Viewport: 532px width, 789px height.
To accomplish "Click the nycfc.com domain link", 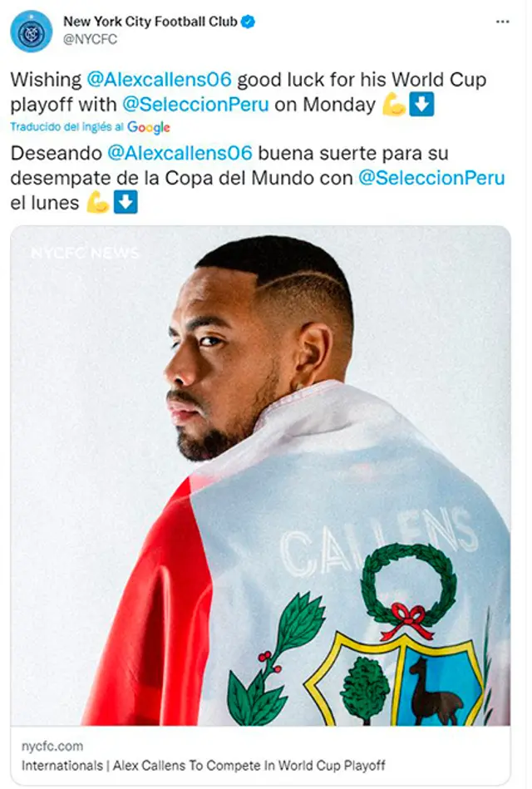I will pyautogui.click(x=52, y=747).
